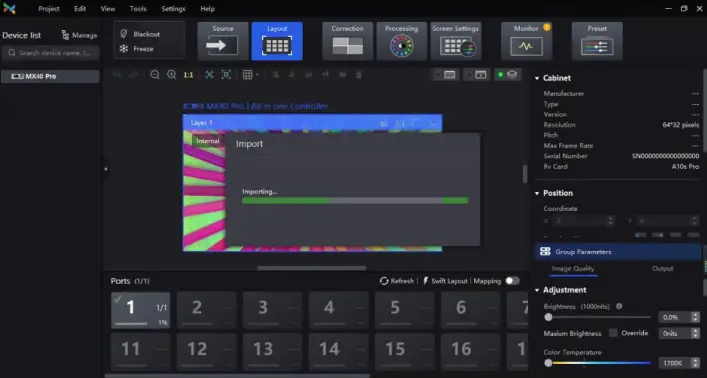Click the cabinet display mode icon
This screenshot has height=378, width=707.
point(481,75)
